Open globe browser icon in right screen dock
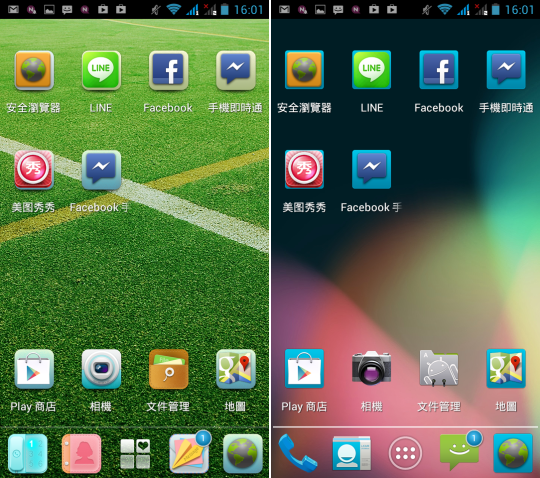 pos(513,453)
